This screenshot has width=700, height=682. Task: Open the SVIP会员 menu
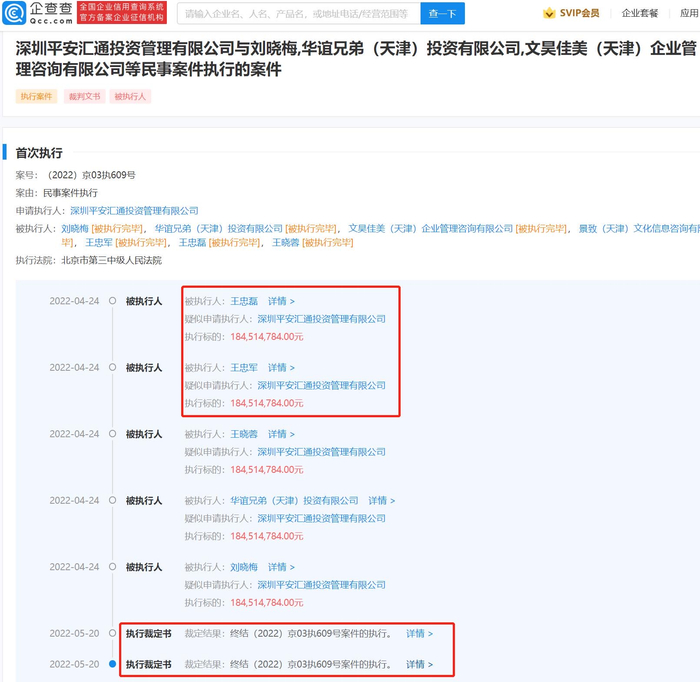[579, 13]
